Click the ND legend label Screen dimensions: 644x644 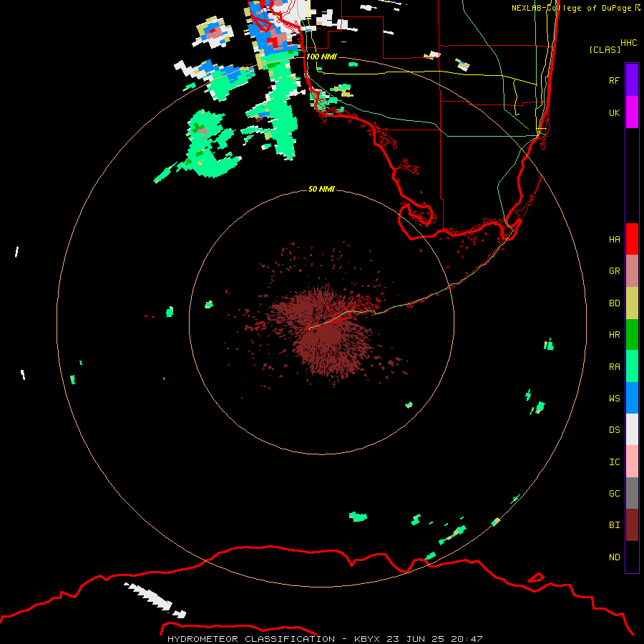tap(614, 557)
